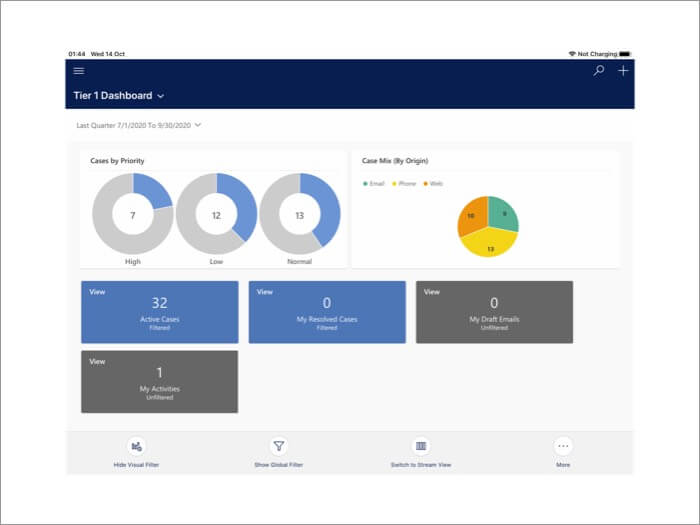The width and height of the screenshot is (700, 525).
Task: Click the Wi-Fi status icon
Action: tap(572, 54)
